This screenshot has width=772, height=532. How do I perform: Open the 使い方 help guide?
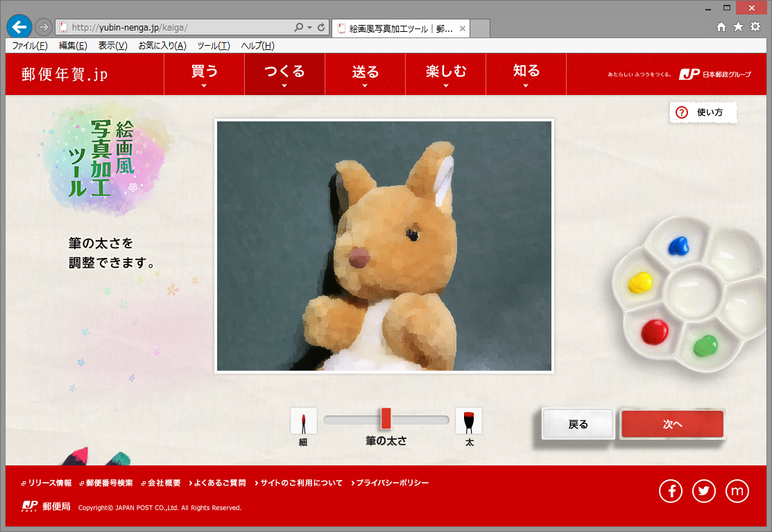point(703,112)
